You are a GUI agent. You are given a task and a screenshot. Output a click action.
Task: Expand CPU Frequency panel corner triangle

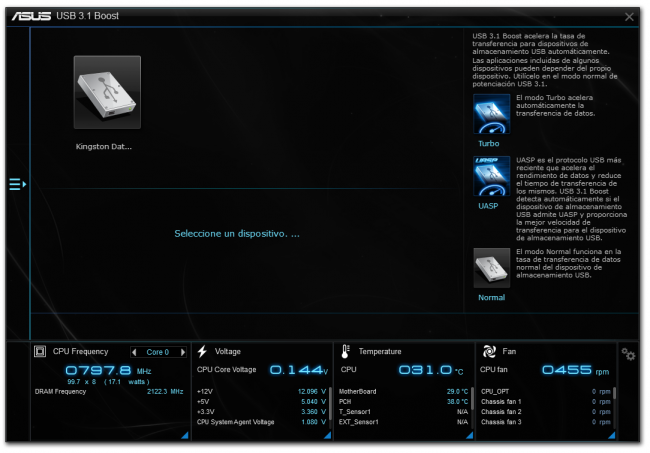(x=185, y=435)
